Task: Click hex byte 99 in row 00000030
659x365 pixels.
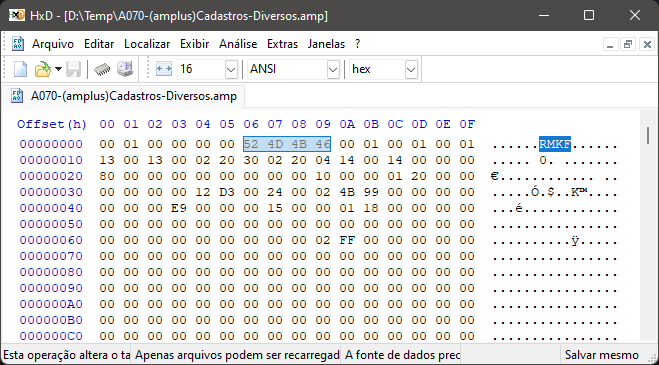Action: tap(371, 192)
